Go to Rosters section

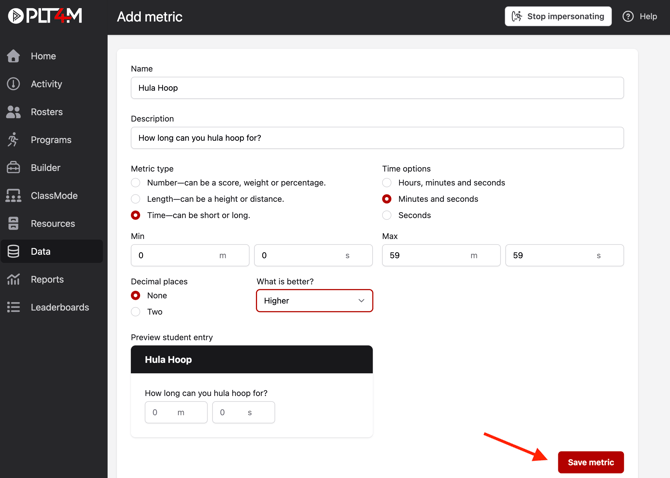[52, 112]
